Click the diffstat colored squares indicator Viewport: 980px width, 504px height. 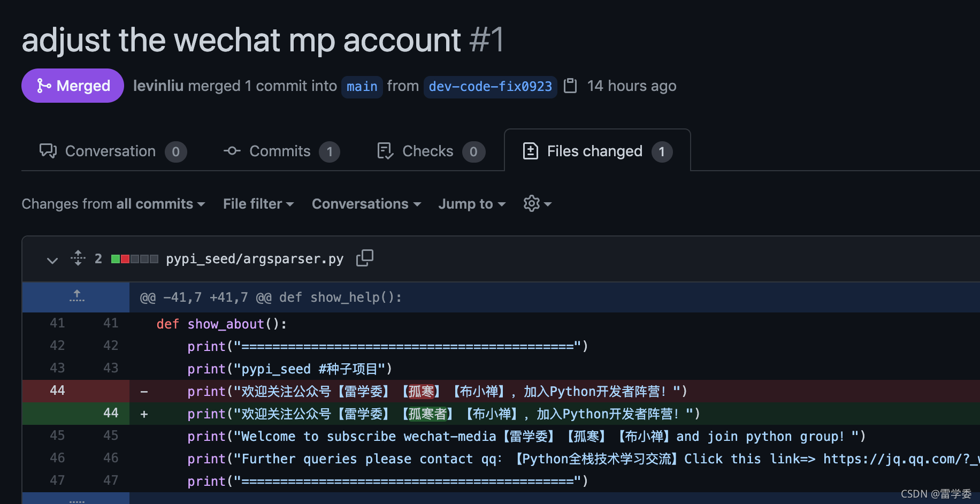coord(134,259)
